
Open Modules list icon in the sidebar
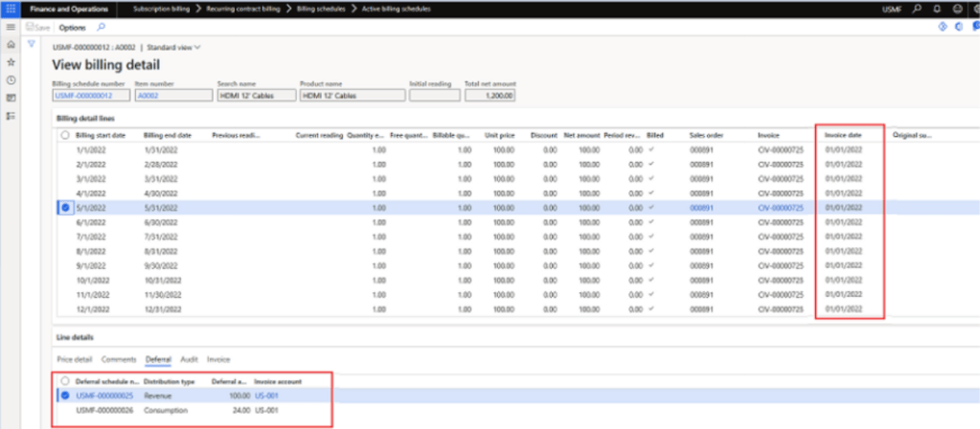coord(11,116)
